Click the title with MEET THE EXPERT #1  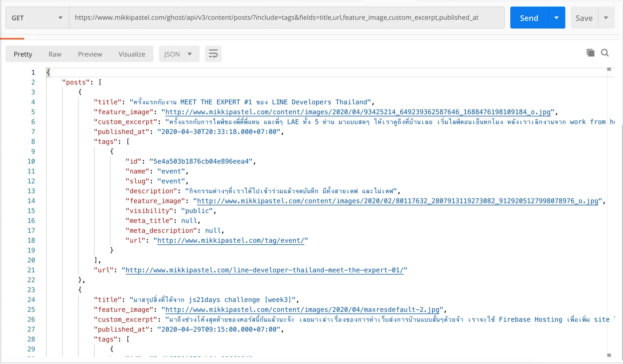pos(250,102)
